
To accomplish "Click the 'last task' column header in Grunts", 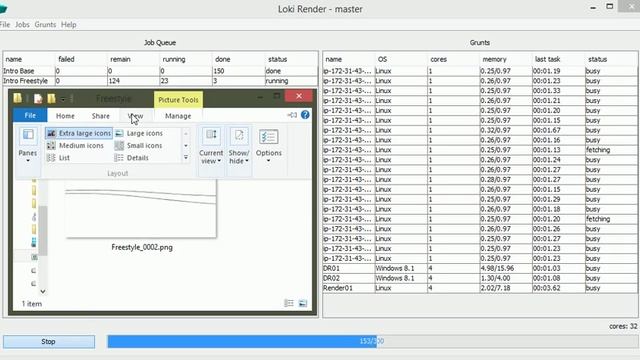I will tap(547, 59).
